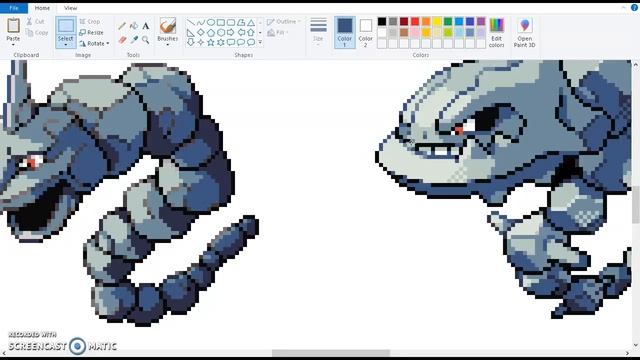Choose the Up arrow shape
Viewport: 640px width, 360px height.
[251, 32]
